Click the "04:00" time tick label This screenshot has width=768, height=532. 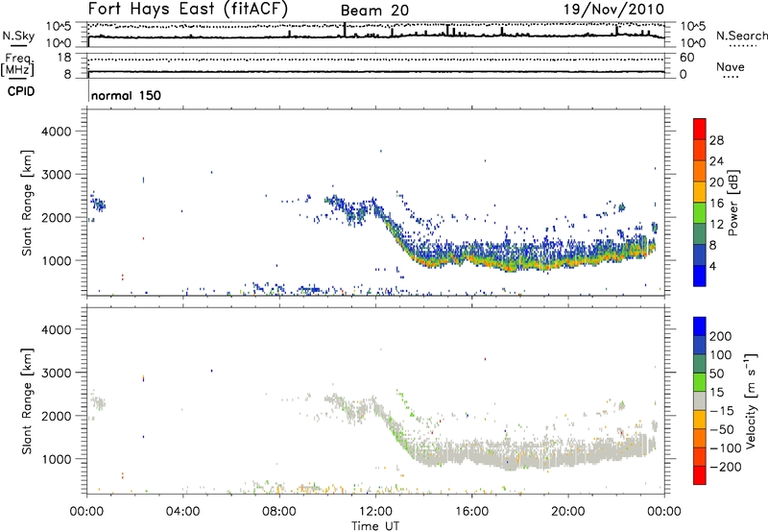tap(182, 512)
